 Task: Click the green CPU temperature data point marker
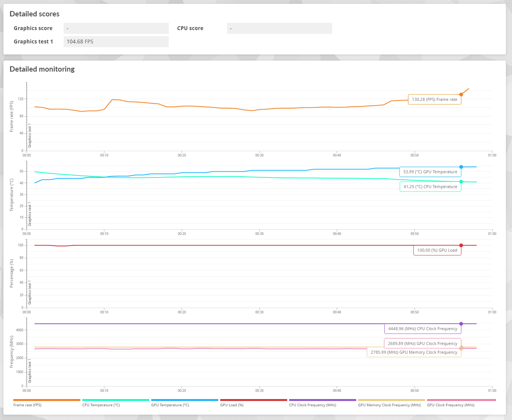point(461,182)
